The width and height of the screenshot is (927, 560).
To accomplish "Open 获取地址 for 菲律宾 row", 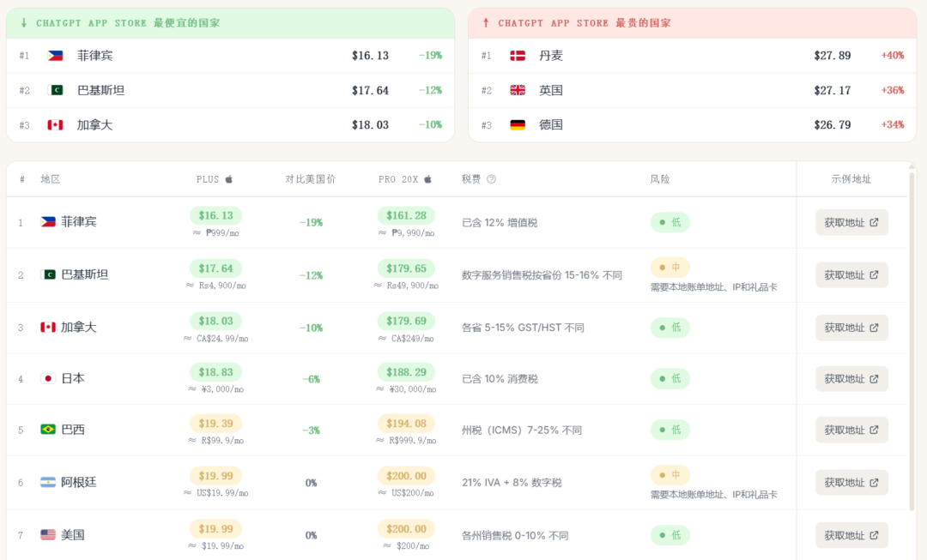I will pos(851,222).
